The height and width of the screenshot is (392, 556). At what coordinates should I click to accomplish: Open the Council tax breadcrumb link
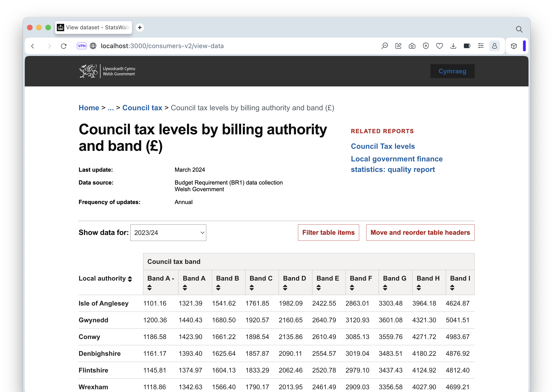[x=142, y=108]
